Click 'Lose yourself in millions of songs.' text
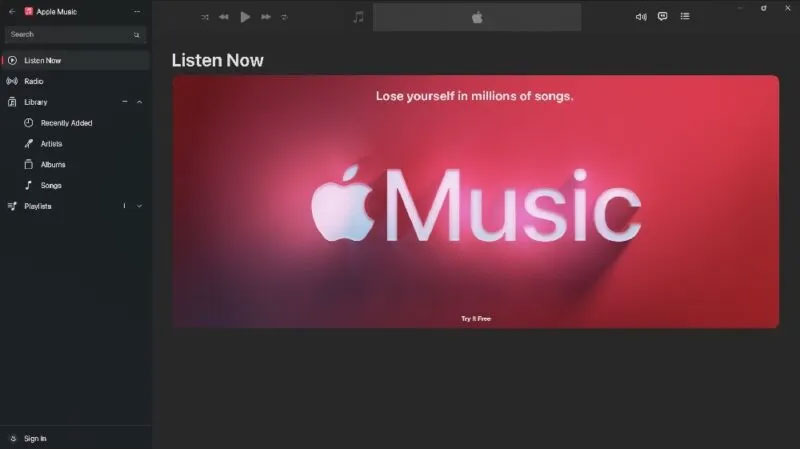The height and width of the screenshot is (449, 800). tap(474, 96)
